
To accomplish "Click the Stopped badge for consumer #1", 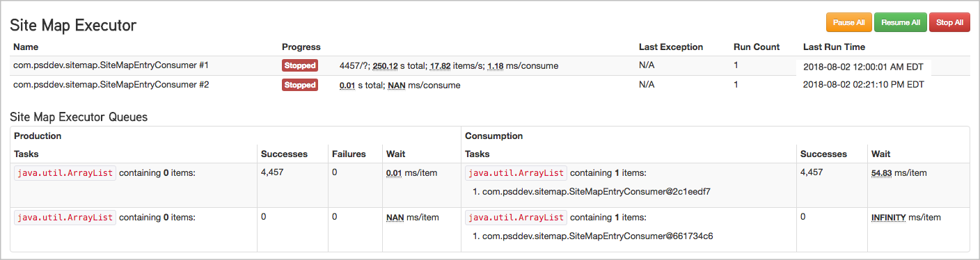I will pos(300,65).
